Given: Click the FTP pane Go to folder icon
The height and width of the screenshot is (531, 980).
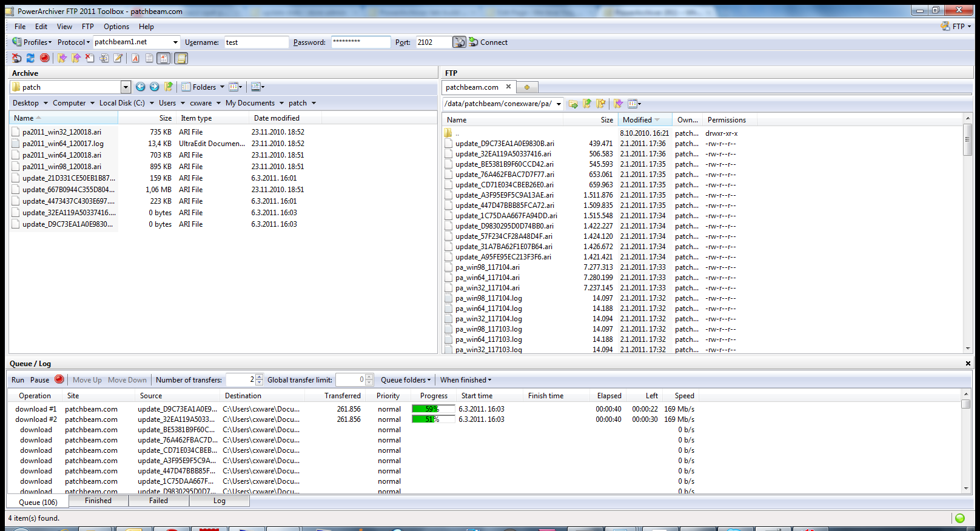Looking at the screenshot, I should pyautogui.click(x=573, y=104).
